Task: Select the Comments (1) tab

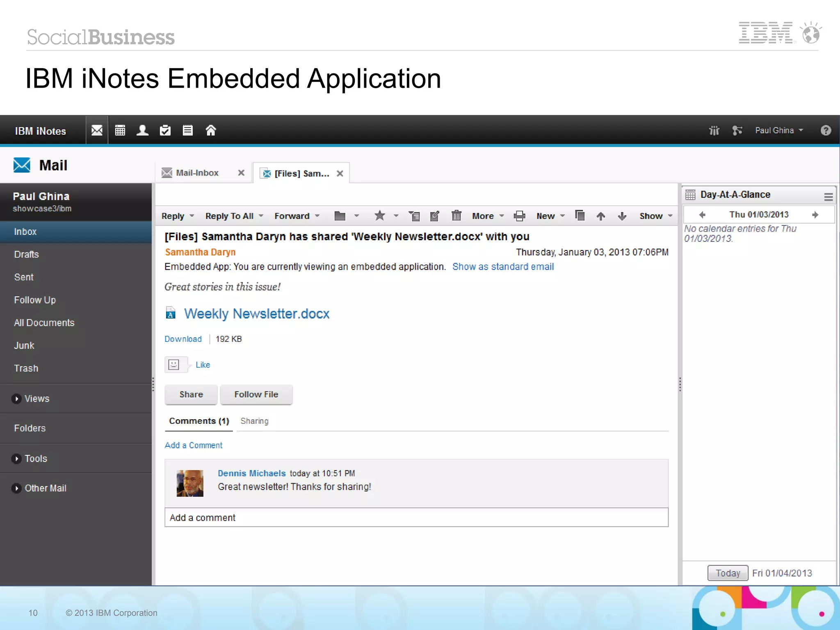Action: [x=199, y=421]
